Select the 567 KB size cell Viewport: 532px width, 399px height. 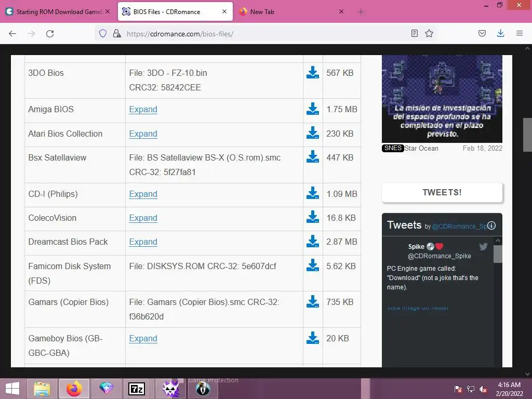(342, 81)
